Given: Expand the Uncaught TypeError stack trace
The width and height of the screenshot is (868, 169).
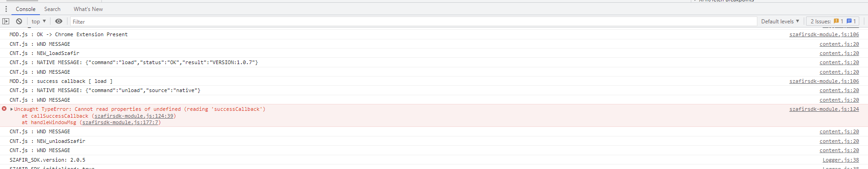Looking at the screenshot, I should coord(11,109).
